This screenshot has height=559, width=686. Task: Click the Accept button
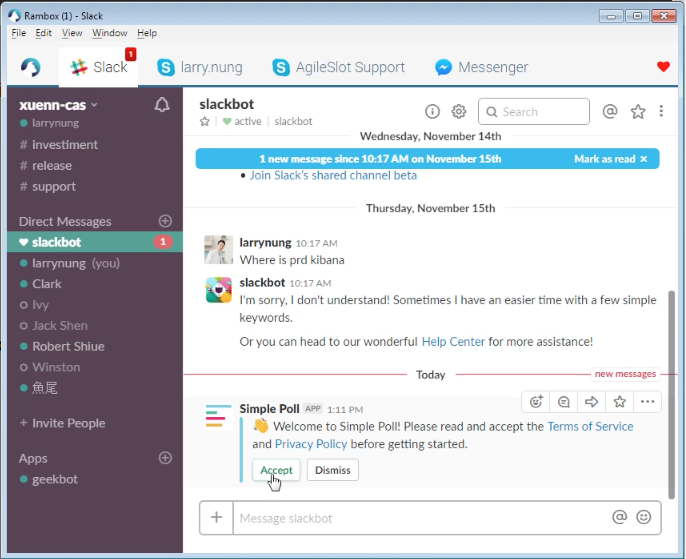click(276, 470)
